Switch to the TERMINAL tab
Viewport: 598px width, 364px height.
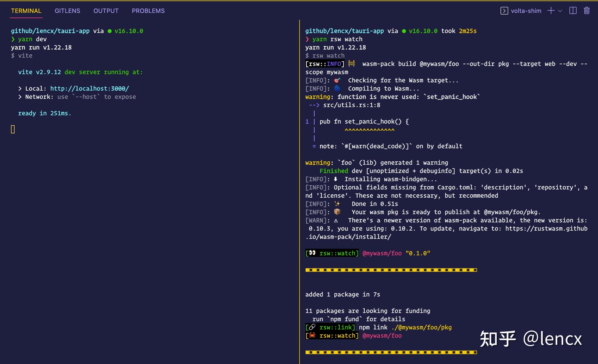tap(26, 11)
